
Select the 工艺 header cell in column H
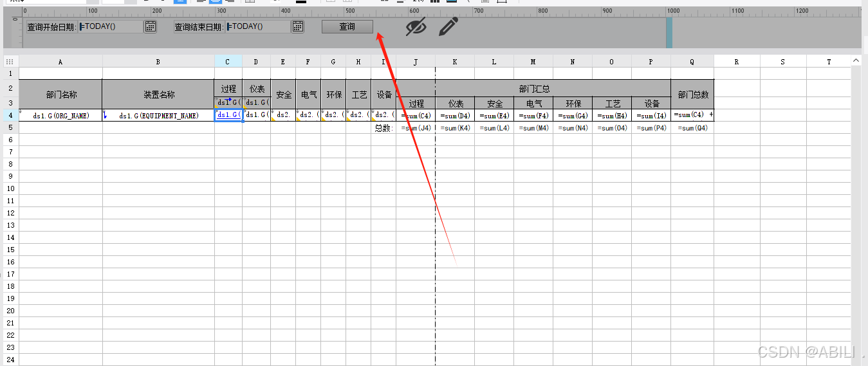[x=359, y=95]
